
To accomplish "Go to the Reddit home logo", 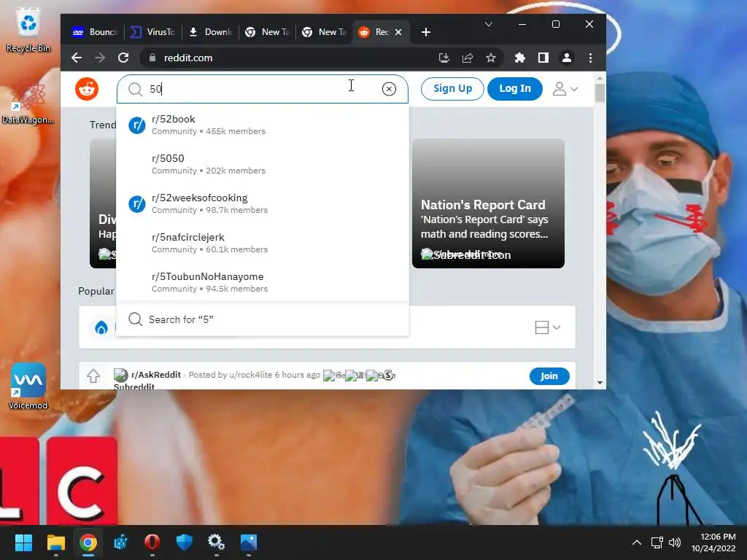I will pyautogui.click(x=87, y=89).
